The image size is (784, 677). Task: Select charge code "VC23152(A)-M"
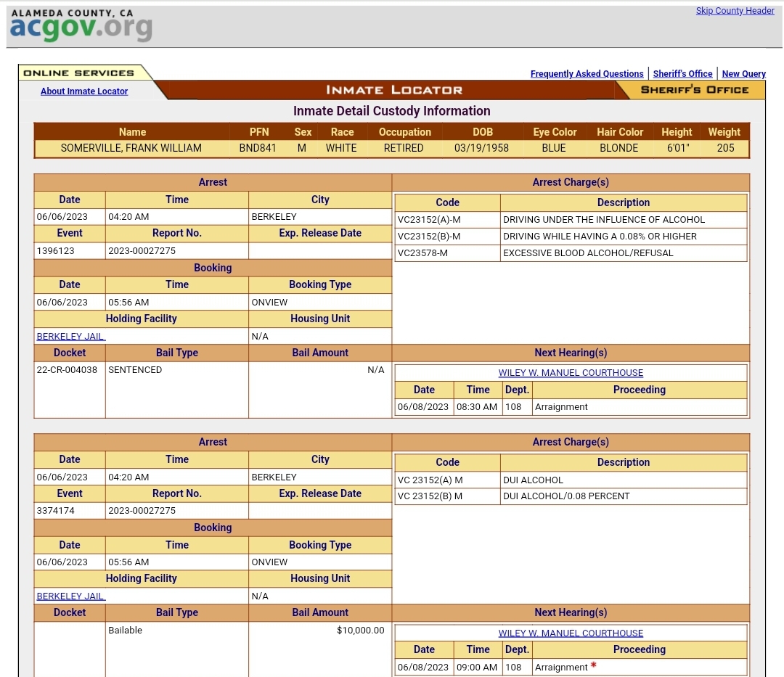coord(429,219)
